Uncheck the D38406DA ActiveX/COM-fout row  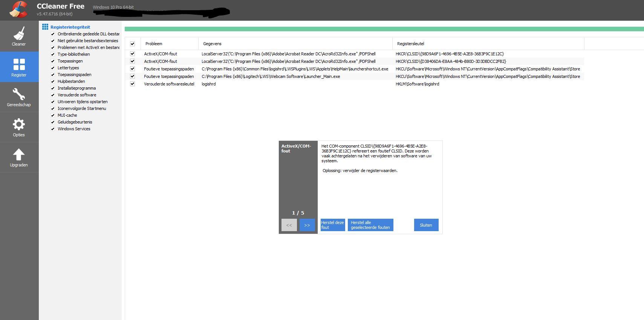[132, 61]
